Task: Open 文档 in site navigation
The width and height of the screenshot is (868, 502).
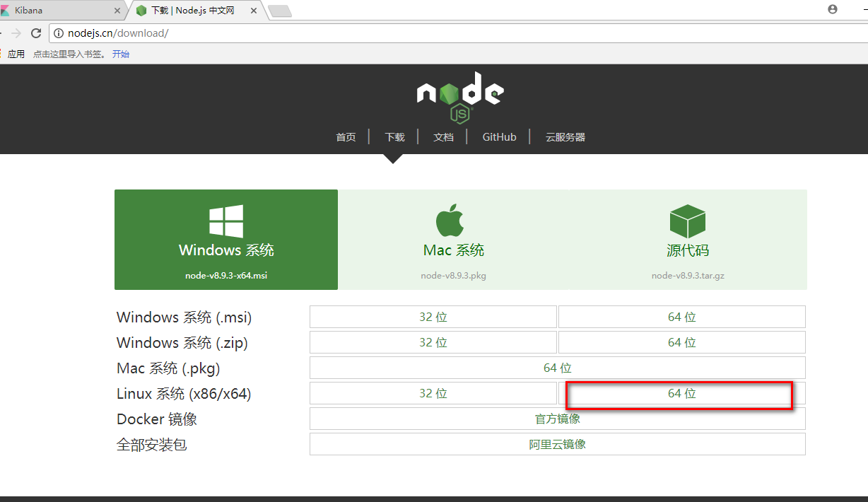Action: click(x=443, y=137)
